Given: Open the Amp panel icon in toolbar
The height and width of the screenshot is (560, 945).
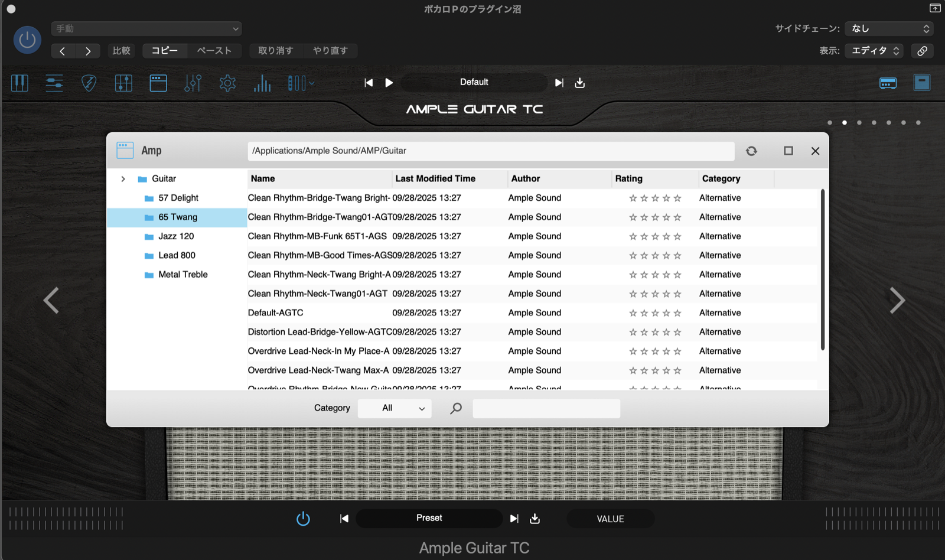Looking at the screenshot, I should (158, 83).
